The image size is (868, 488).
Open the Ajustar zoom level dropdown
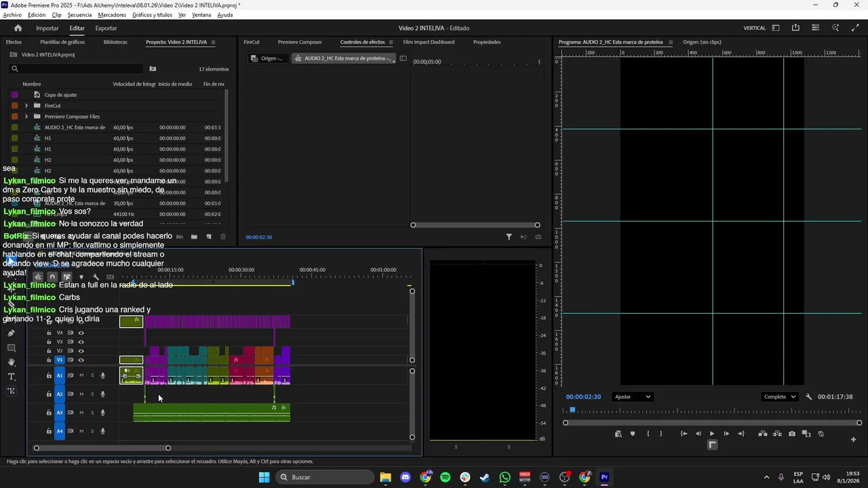click(x=632, y=396)
